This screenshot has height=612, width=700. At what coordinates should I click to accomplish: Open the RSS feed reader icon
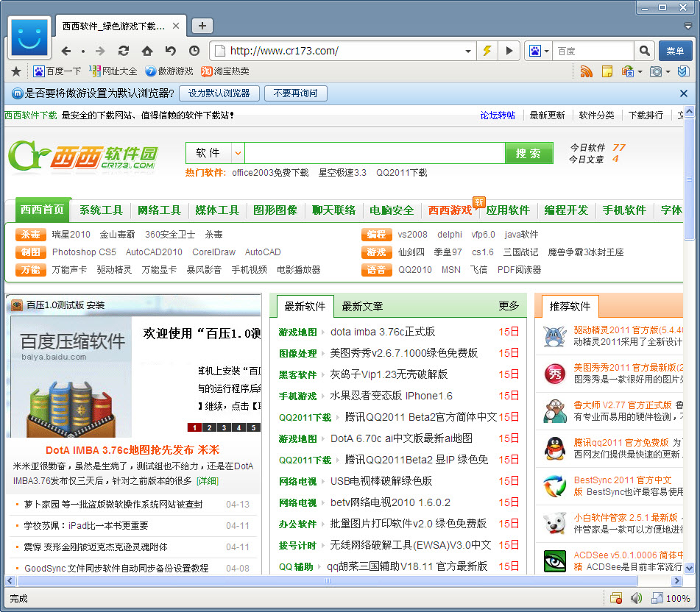tap(587, 71)
